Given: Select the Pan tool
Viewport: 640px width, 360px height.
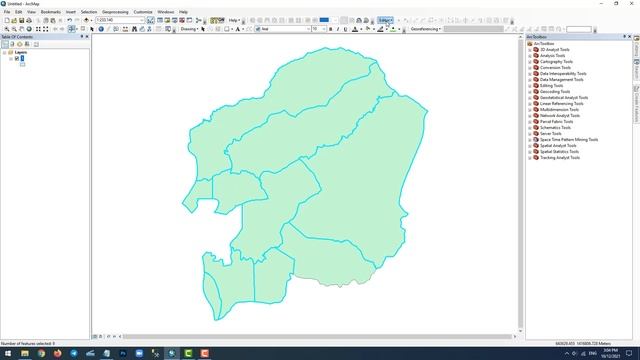Looking at the screenshot, I should [x=22, y=29].
